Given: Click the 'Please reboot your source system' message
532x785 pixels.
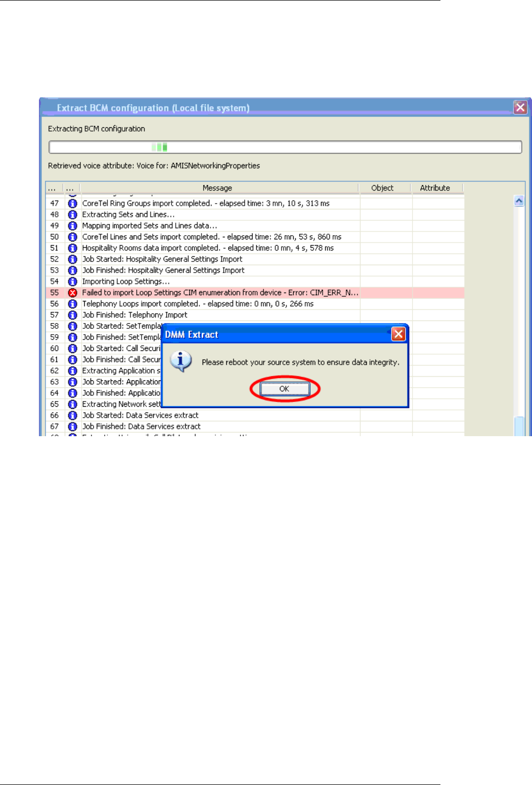Looking at the screenshot, I should point(300,362).
